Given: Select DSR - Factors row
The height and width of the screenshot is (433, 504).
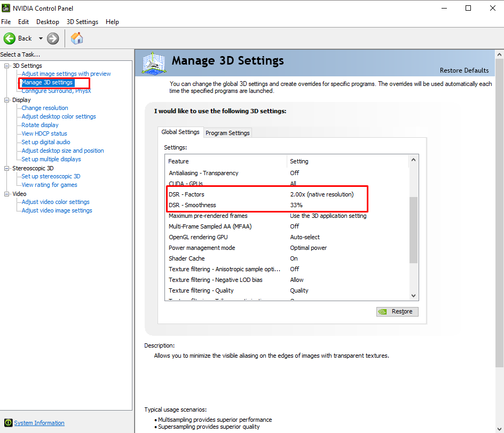Looking at the screenshot, I should (287, 194).
